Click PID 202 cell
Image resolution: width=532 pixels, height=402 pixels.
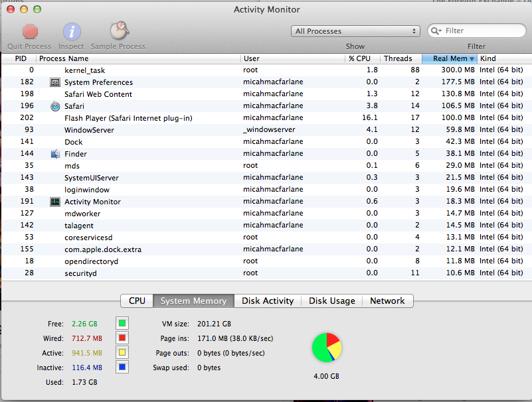27,117
